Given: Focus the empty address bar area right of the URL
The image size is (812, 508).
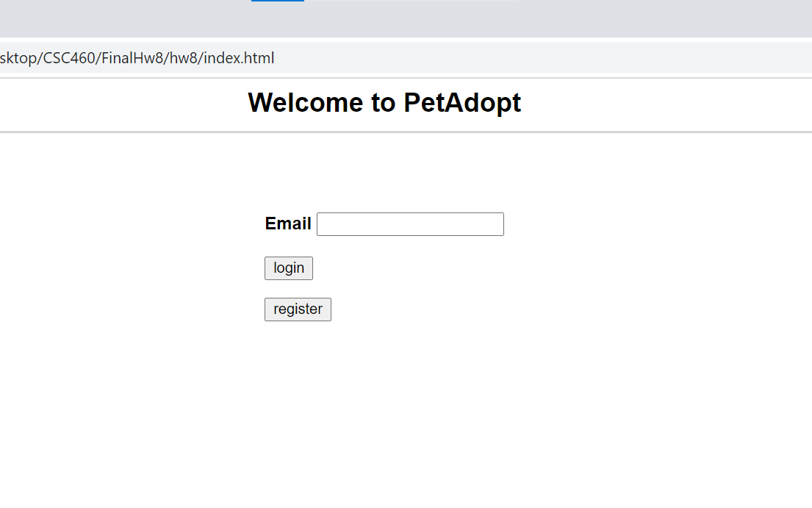Looking at the screenshot, I should pos(544,58).
